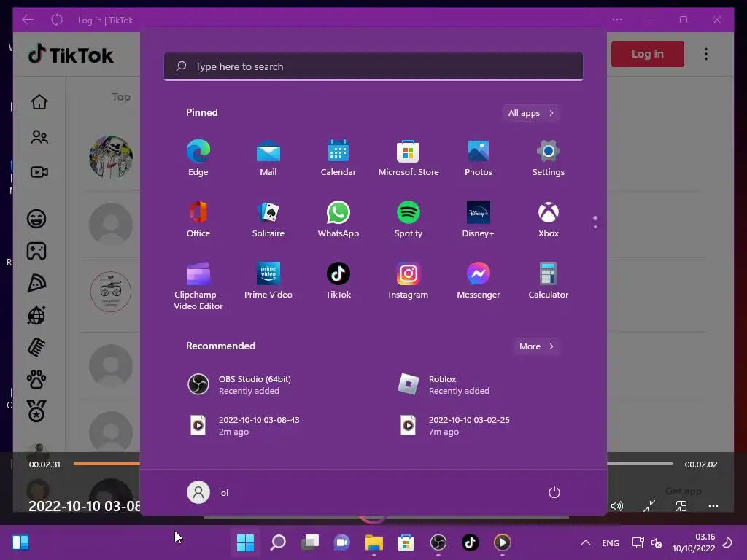
Task: Click the Log in button in TikTok
Action: click(x=648, y=54)
